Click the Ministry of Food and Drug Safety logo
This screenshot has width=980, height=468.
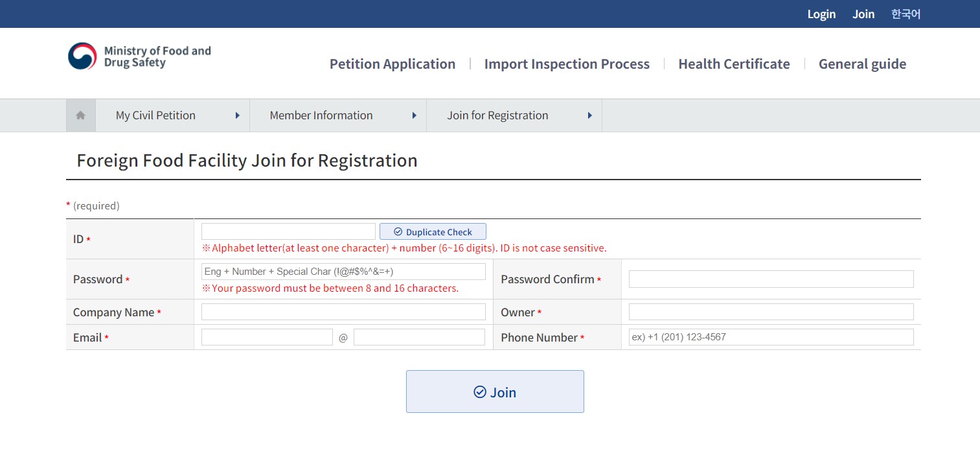pos(139,56)
